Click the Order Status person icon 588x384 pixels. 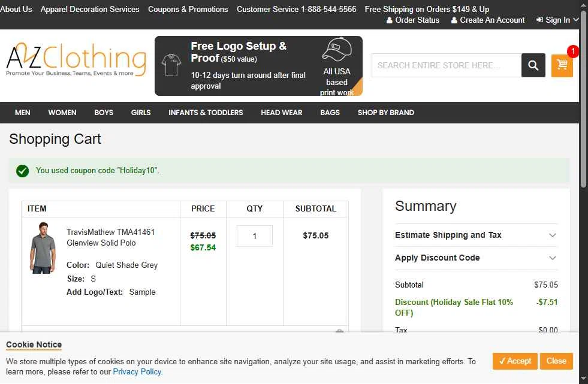[x=390, y=20]
